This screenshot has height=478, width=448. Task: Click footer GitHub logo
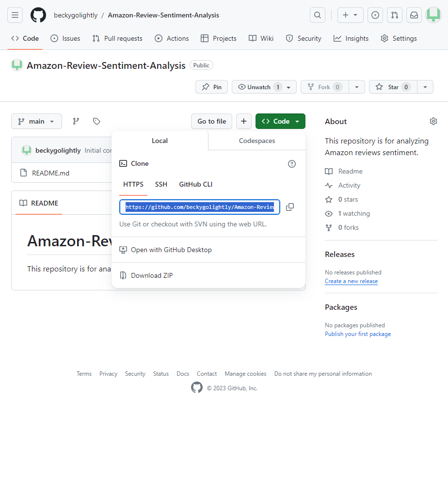coord(197,388)
